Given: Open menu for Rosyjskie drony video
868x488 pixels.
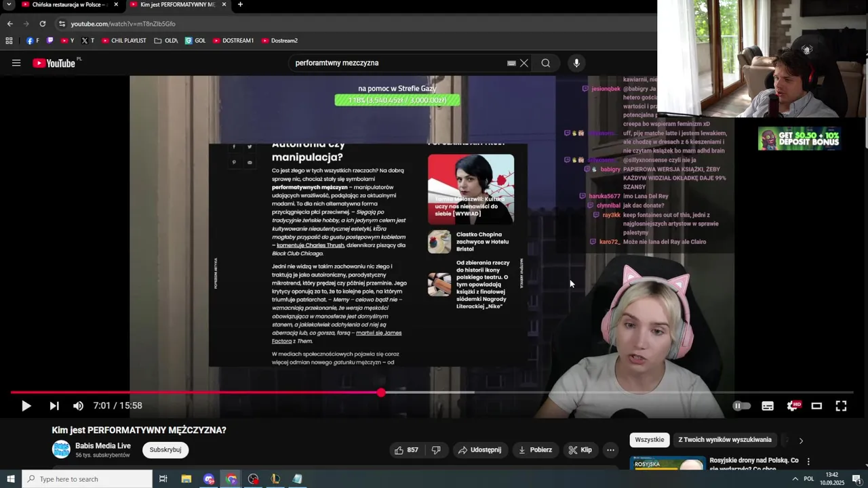Looking at the screenshot, I should click(808, 462).
